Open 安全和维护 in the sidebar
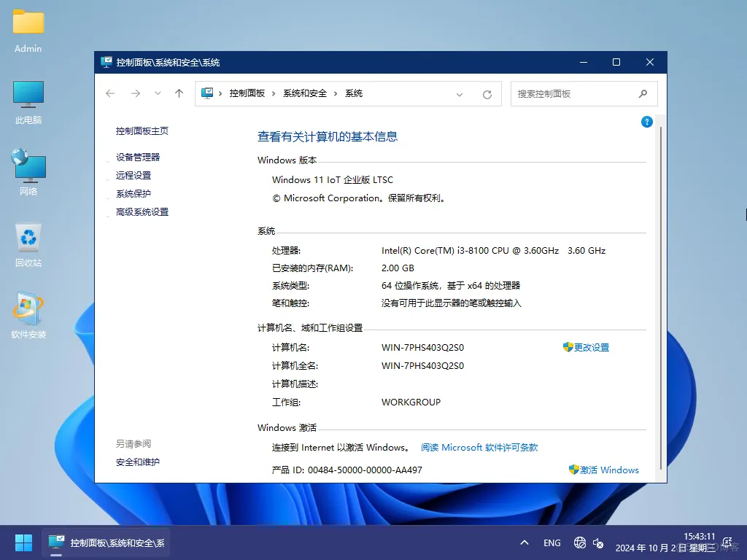This screenshot has height=560, width=747. [138, 462]
